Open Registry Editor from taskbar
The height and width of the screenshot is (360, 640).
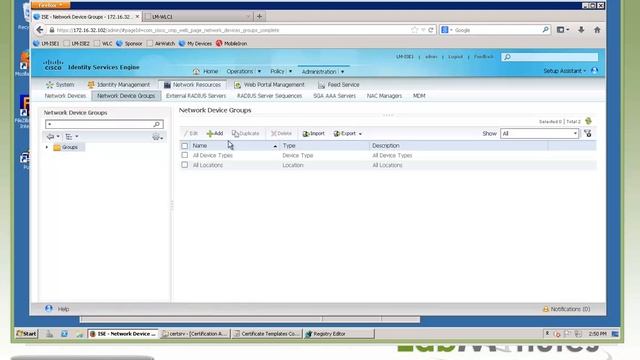[339, 333]
